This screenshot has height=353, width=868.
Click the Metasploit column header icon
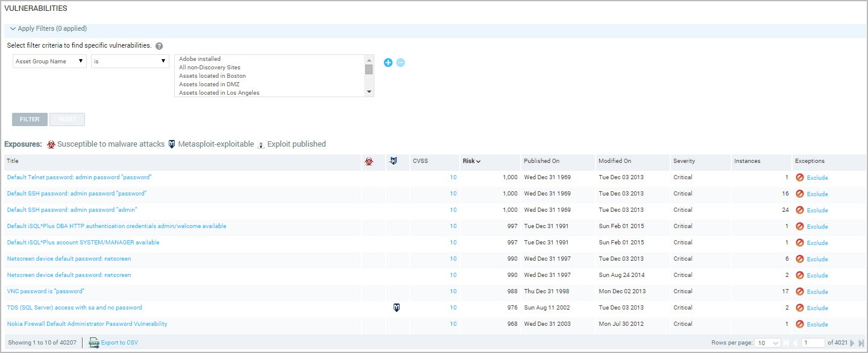(394, 161)
